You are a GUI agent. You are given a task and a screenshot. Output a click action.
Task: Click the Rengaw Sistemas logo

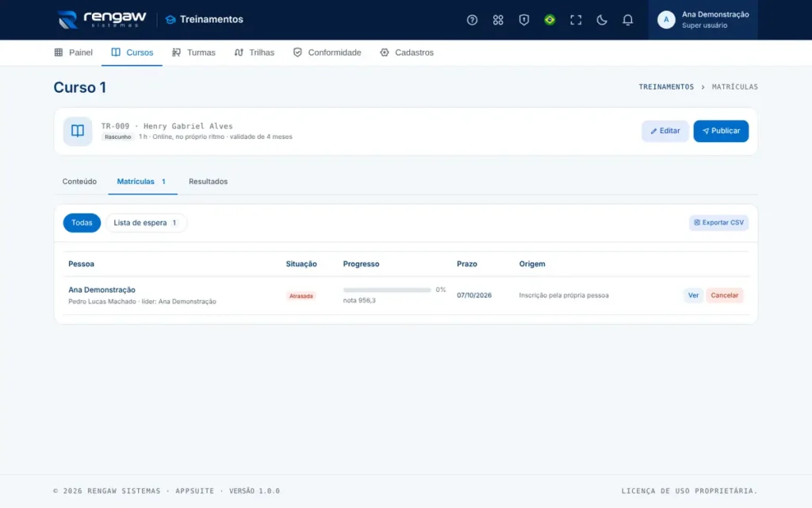[102, 20]
